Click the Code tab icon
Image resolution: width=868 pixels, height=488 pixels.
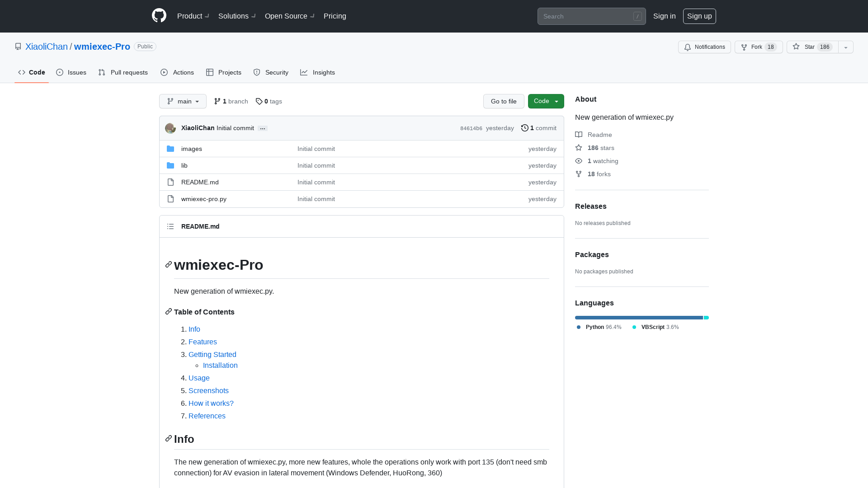tap(21, 72)
